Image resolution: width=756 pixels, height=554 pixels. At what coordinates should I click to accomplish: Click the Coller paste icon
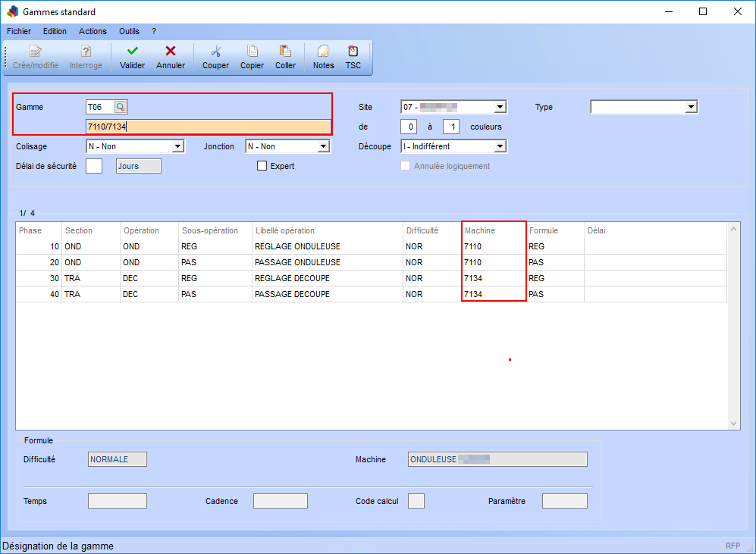click(x=285, y=52)
